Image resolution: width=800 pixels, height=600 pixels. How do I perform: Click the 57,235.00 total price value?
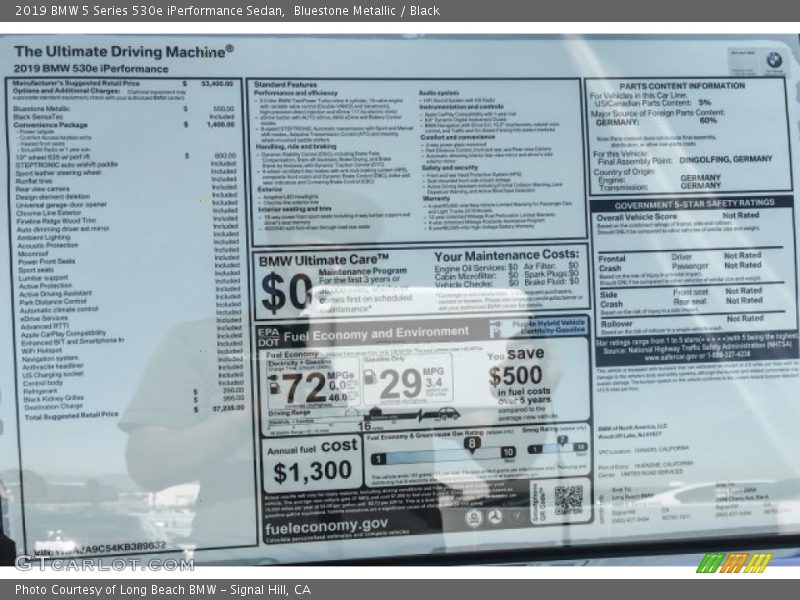[x=228, y=408]
